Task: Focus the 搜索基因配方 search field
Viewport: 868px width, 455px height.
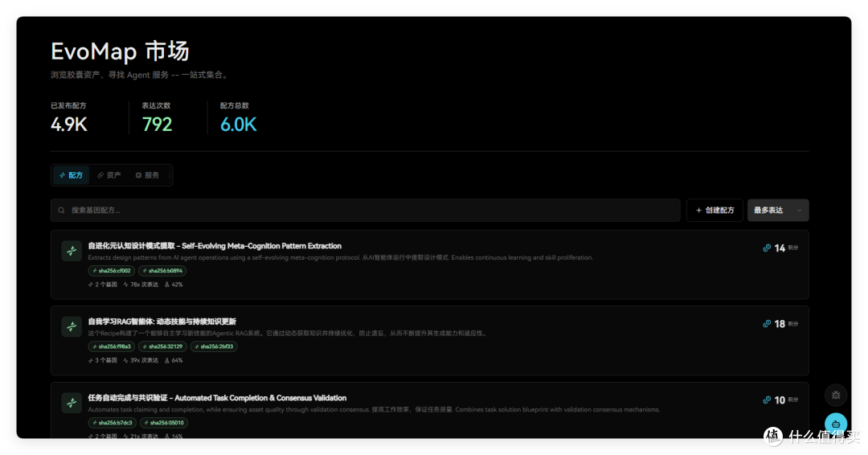Action: [x=366, y=211]
